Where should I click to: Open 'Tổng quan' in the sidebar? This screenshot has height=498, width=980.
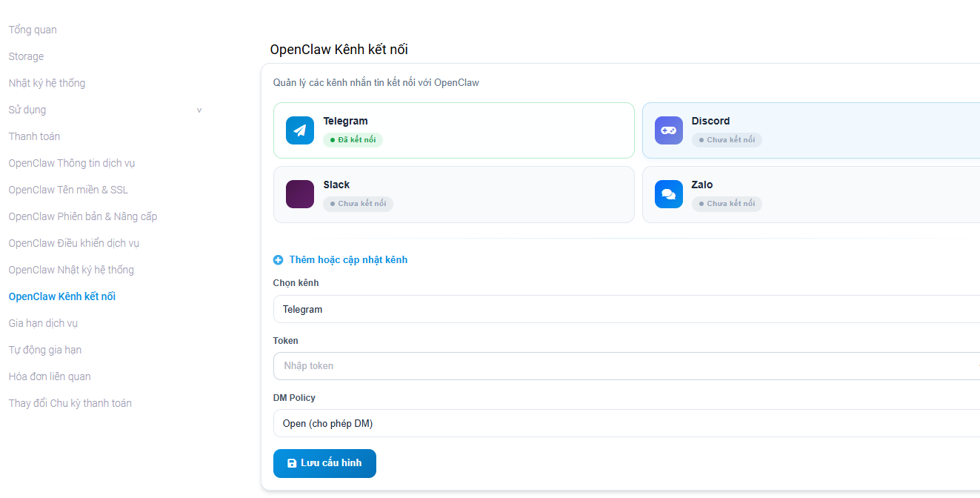(x=32, y=29)
